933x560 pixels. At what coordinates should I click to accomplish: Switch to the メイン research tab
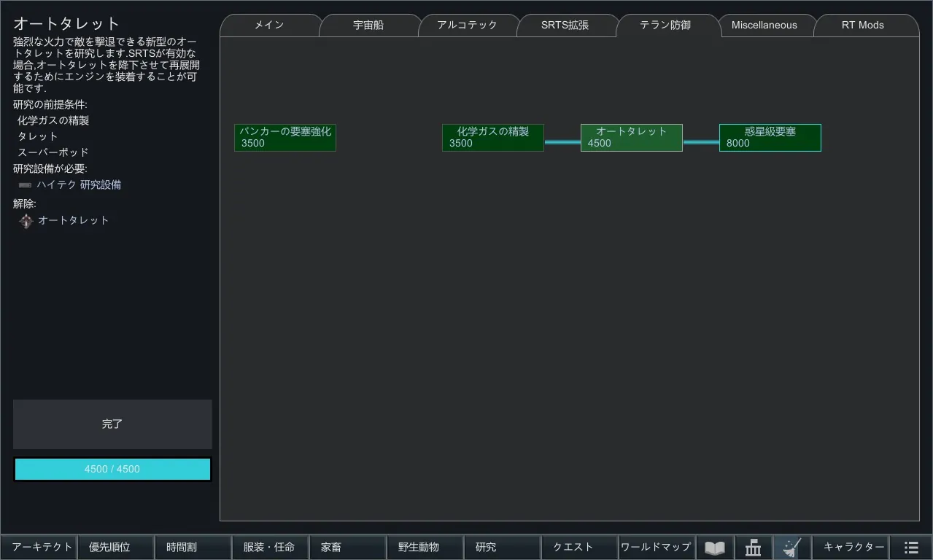[269, 25]
